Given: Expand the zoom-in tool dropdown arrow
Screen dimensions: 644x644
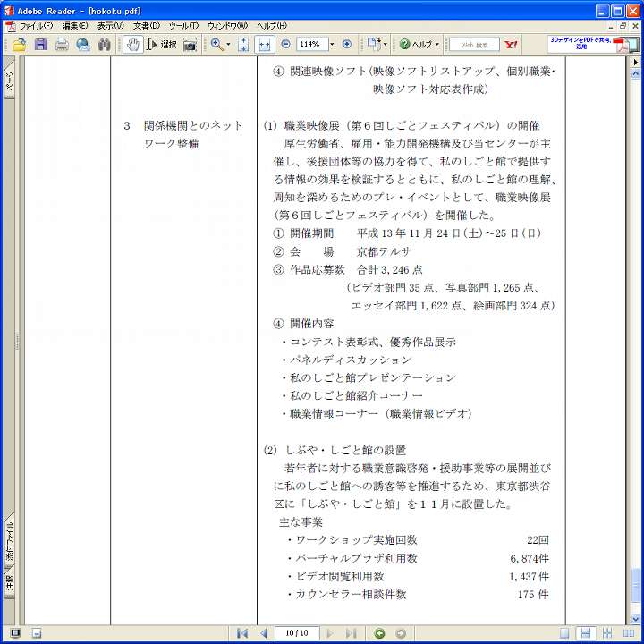Looking at the screenshot, I should pyautogui.click(x=228, y=44).
